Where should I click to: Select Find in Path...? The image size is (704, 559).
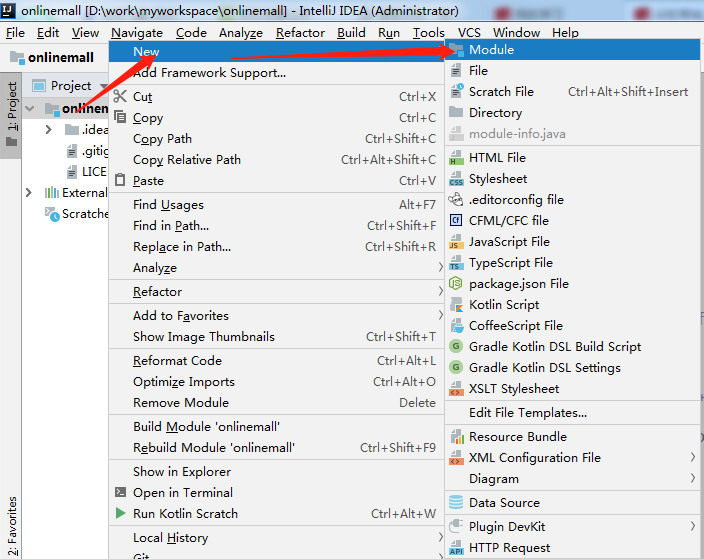tap(277, 225)
